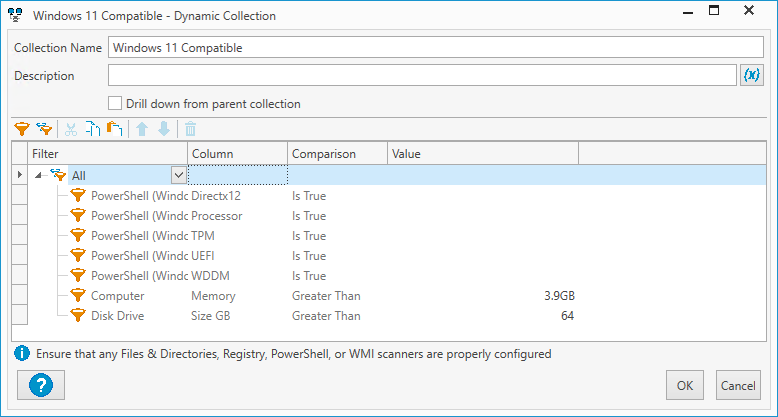
Task: Select the Computer filter row
Action: tap(118, 296)
